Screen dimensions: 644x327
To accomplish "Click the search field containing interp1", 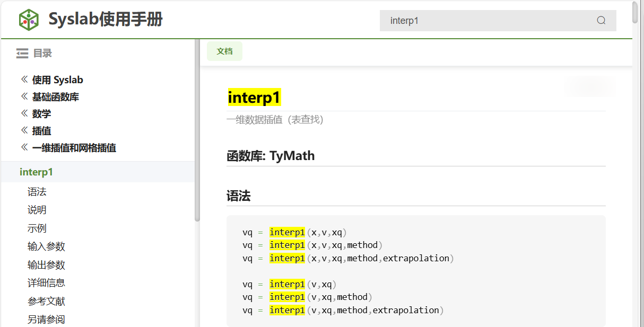I will (488, 21).
